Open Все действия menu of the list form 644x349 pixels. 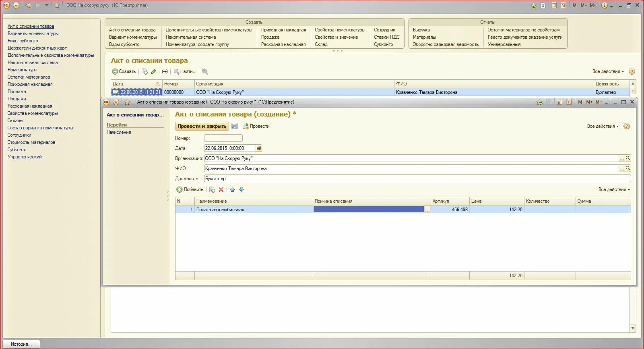point(608,71)
